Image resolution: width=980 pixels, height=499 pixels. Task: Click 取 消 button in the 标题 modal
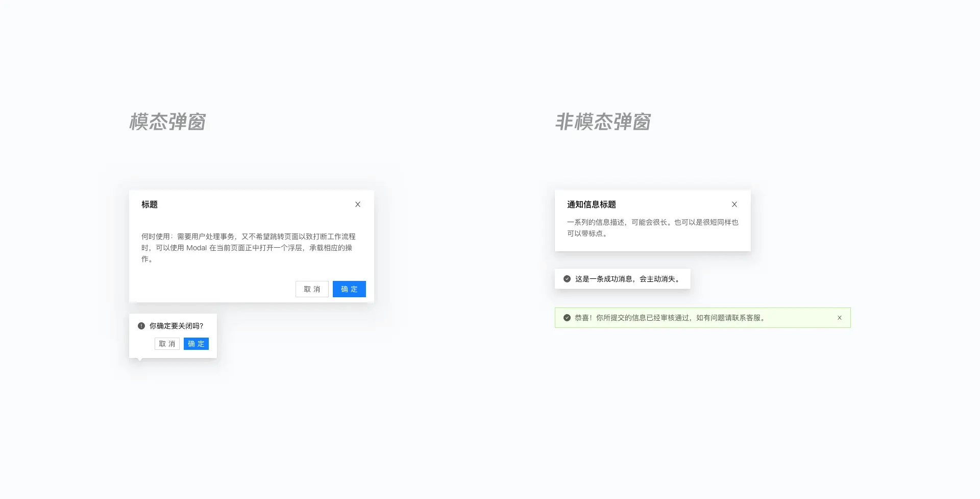312,289
